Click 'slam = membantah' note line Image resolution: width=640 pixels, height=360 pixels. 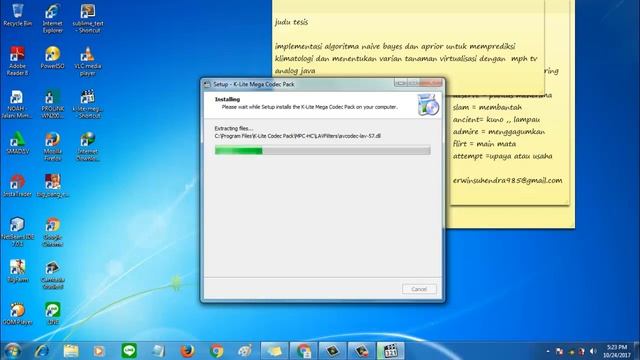pos(487,107)
